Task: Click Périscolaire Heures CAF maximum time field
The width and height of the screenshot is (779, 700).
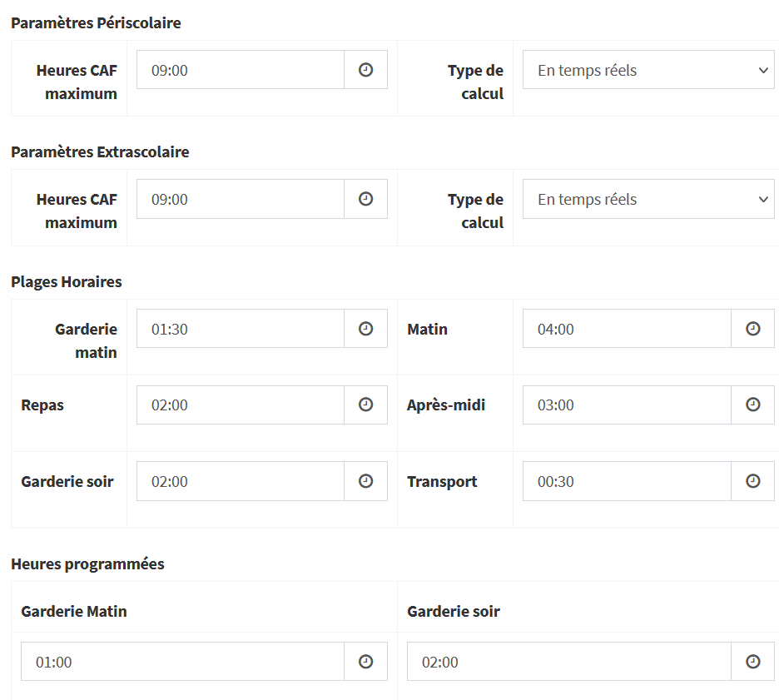Action: coord(240,70)
